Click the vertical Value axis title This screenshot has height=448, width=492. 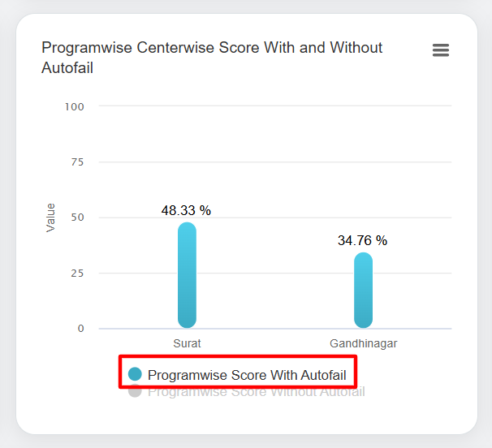tap(51, 218)
